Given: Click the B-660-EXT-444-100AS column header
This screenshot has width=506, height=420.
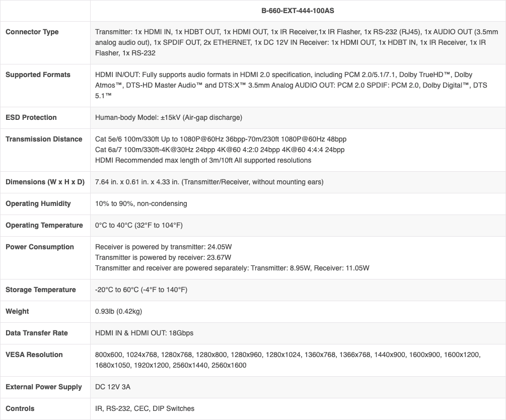Looking at the screenshot, I should coord(298,10).
